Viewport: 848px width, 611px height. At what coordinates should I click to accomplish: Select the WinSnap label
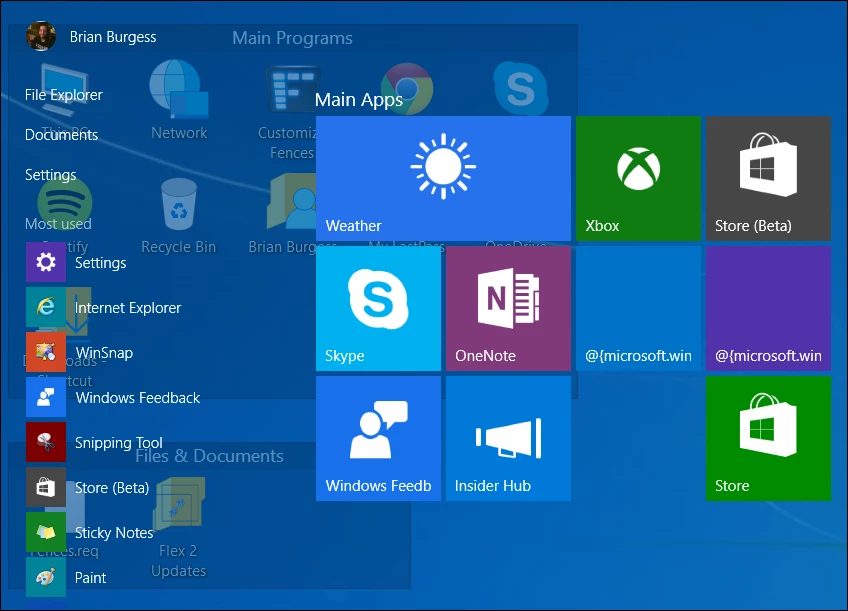click(x=104, y=353)
